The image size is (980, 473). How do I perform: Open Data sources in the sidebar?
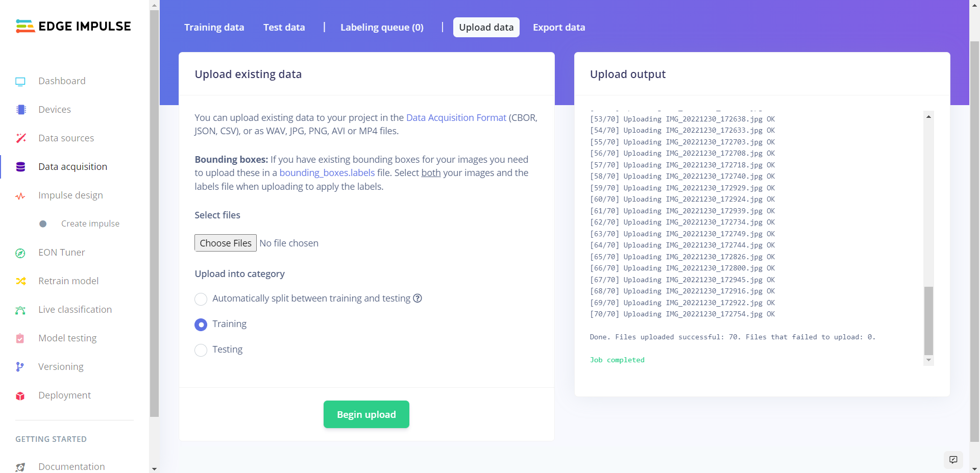[66, 138]
